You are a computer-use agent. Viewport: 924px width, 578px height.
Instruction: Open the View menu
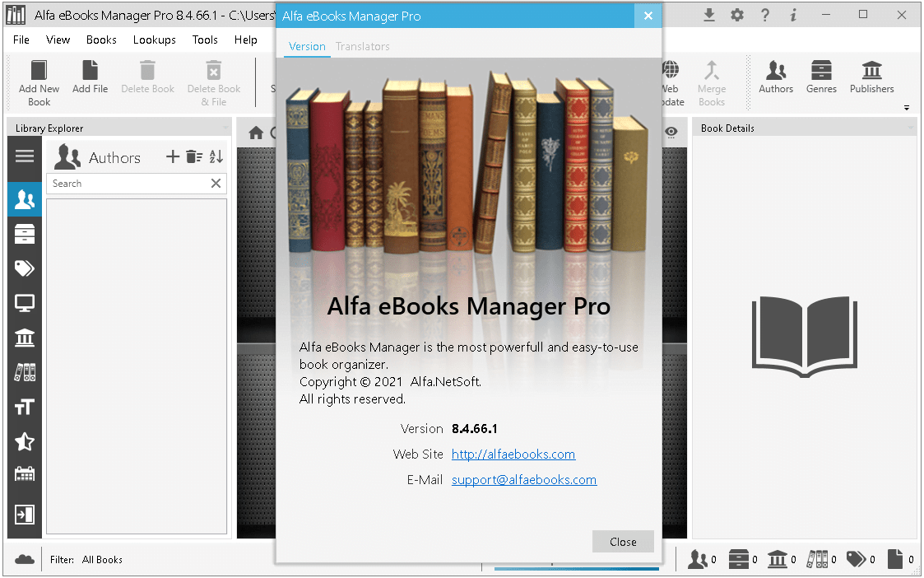(x=58, y=40)
